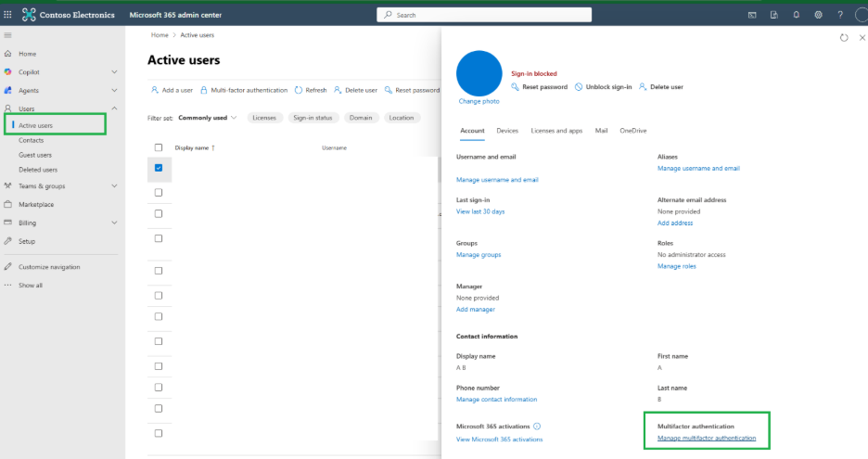Check the seventh user row checkbox
This screenshot has height=459, width=868.
point(159,317)
